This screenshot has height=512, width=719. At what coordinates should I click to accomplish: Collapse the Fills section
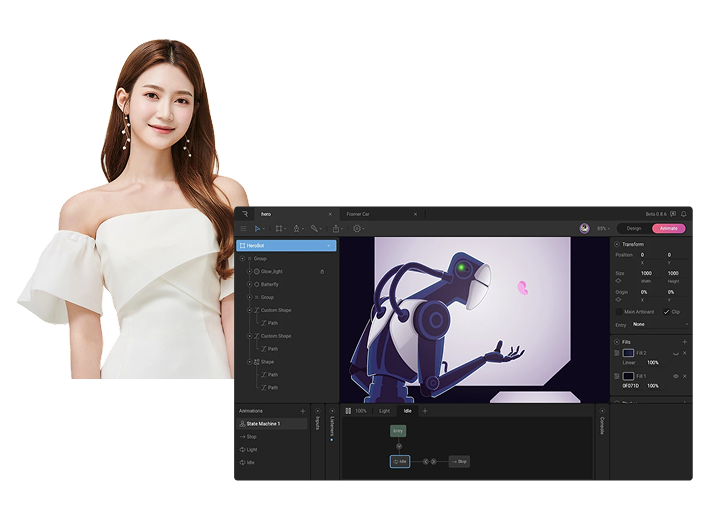[617, 342]
